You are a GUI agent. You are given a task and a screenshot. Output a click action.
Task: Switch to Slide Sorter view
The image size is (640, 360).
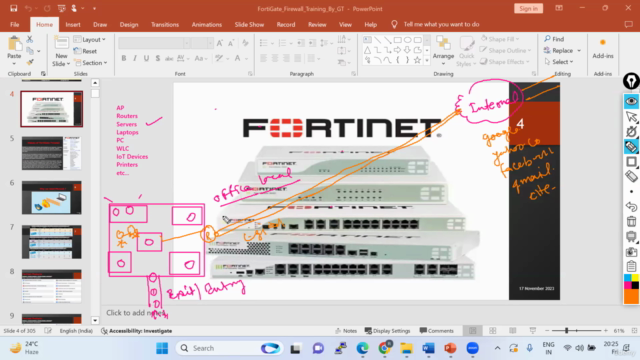click(493, 331)
